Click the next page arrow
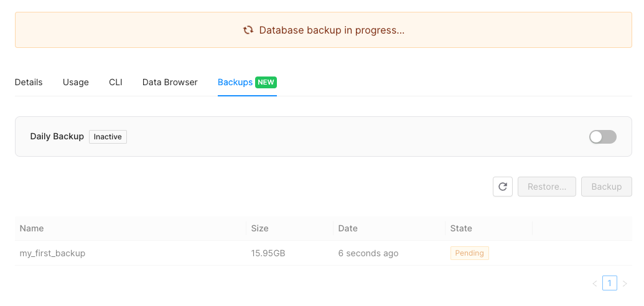Screen dimensions: 644x306 (625, 284)
